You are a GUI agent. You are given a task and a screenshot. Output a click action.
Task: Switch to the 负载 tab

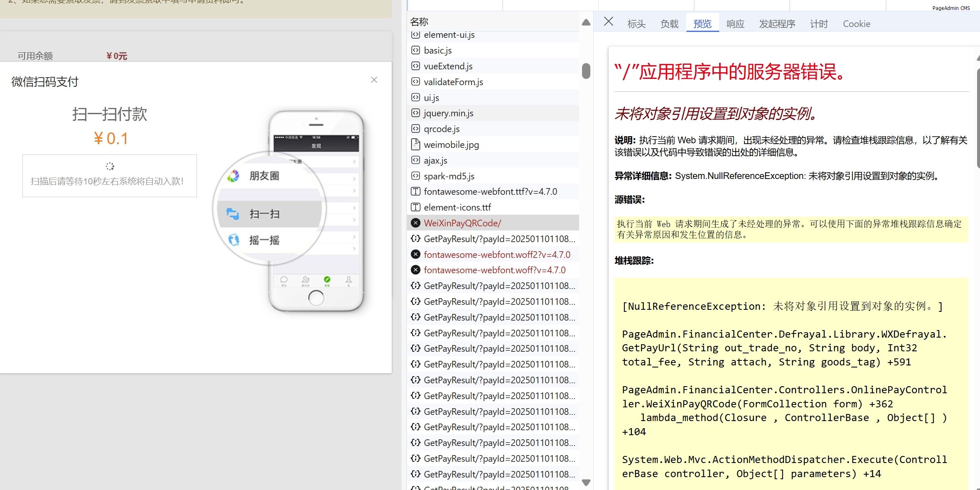click(669, 24)
